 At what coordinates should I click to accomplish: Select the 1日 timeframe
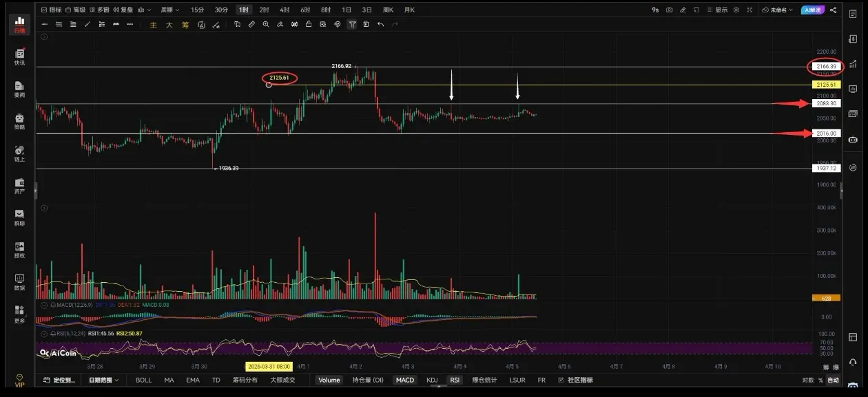coord(346,10)
